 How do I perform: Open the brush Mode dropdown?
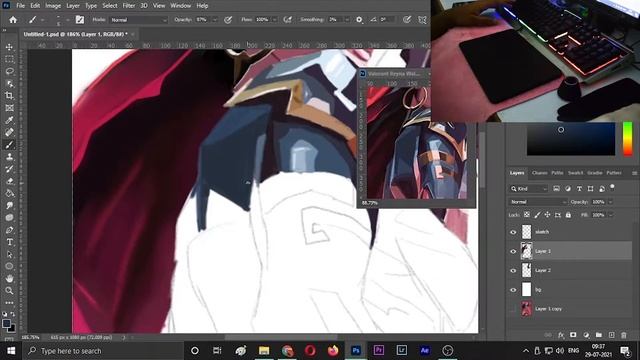(x=139, y=20)
